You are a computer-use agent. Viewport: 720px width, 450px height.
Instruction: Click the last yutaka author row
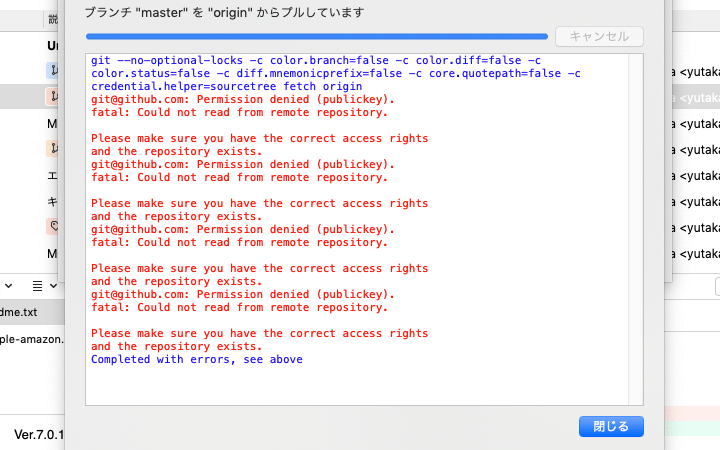pos(699,253)
